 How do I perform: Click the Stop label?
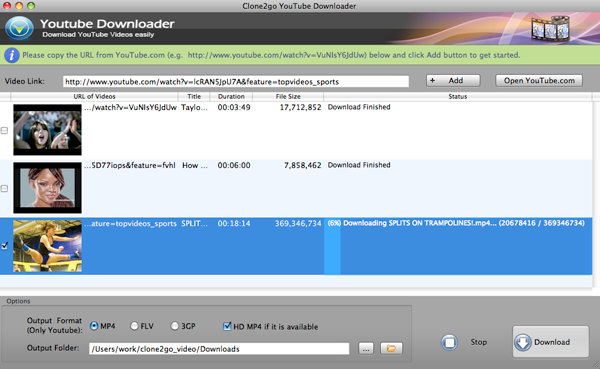pos(479,342)
